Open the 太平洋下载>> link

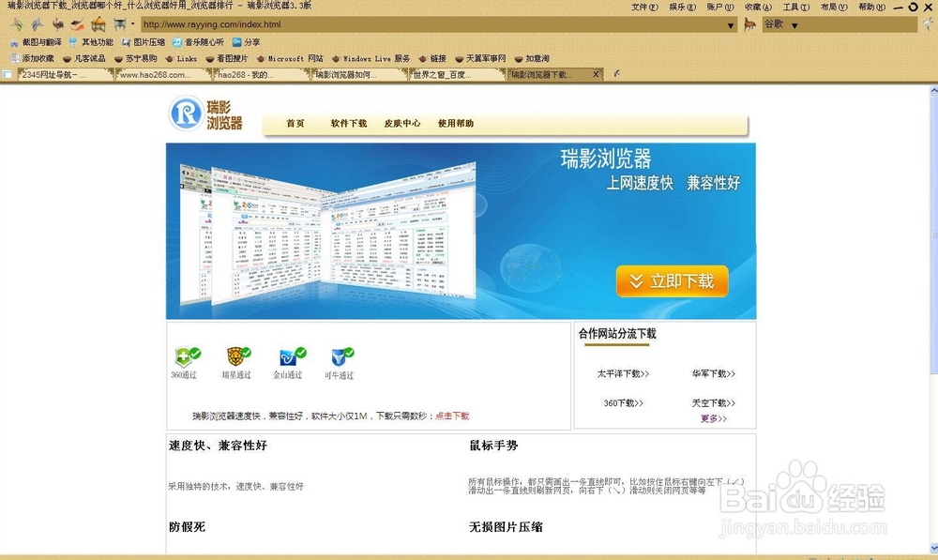(x=623, y=373)
